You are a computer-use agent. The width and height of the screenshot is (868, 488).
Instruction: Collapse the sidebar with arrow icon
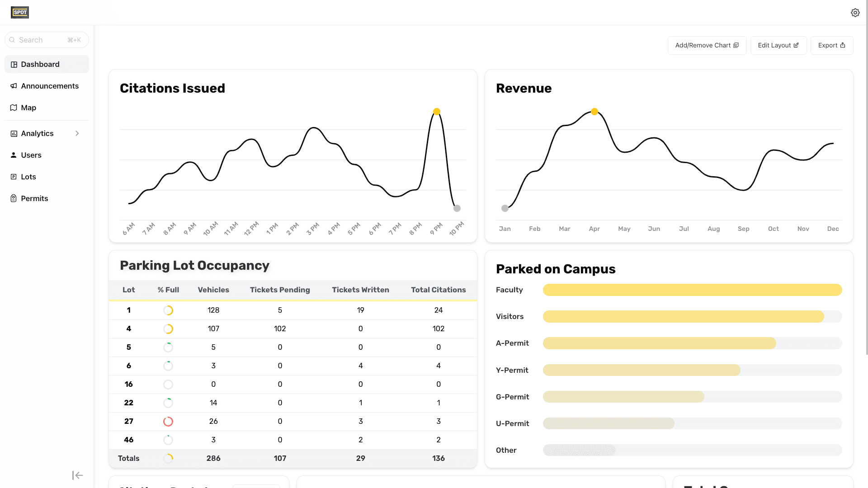pyautogui.click(x=77, y=475)
